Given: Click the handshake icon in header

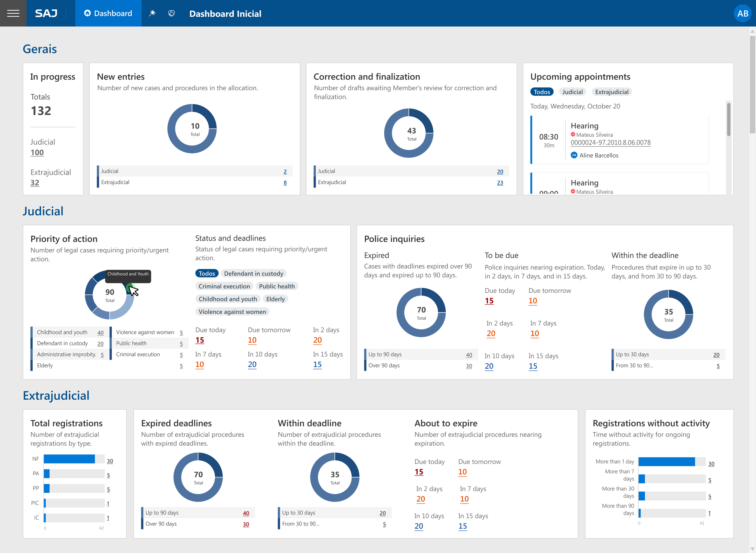Looking at the screenshot, I should click(x=171, y=13).
